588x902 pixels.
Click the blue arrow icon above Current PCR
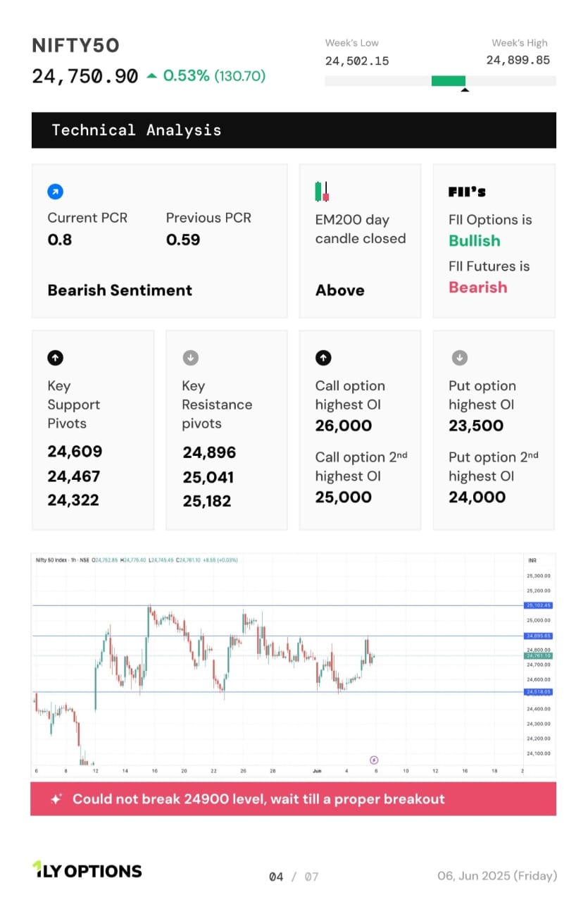click(x=55, y=191)
